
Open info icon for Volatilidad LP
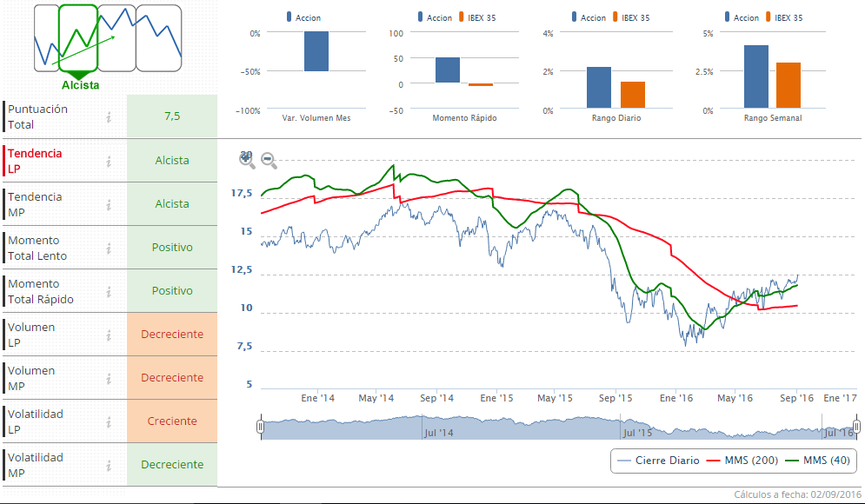click(x=109, y=421)
